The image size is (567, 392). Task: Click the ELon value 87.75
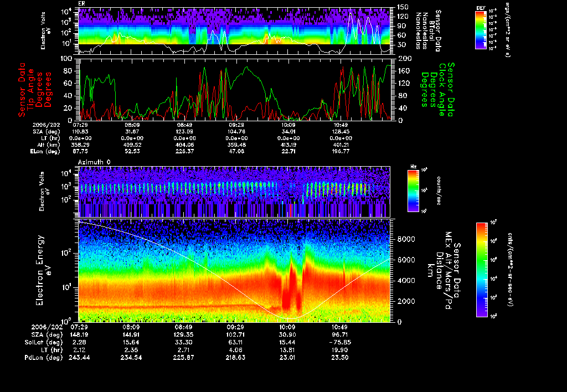80,151
